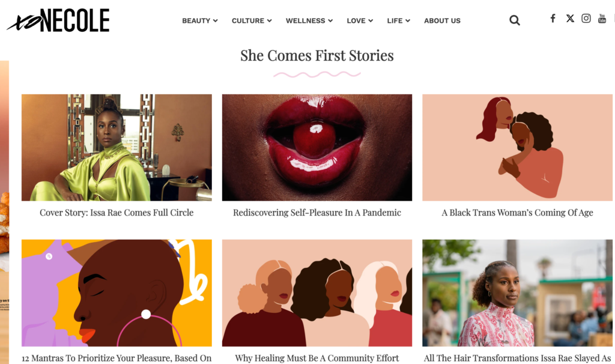
Task: Select the two women embracing illustration
Action: pos(517,147)
